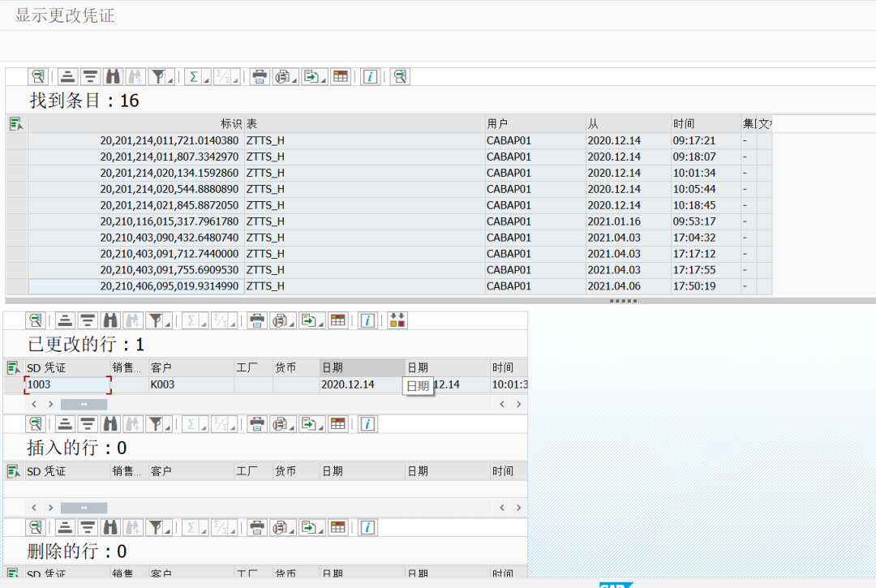Viewport: 876px width, 588px height.
Task: Select row selector of SD 凭证 1003 row
Action: 14,384
